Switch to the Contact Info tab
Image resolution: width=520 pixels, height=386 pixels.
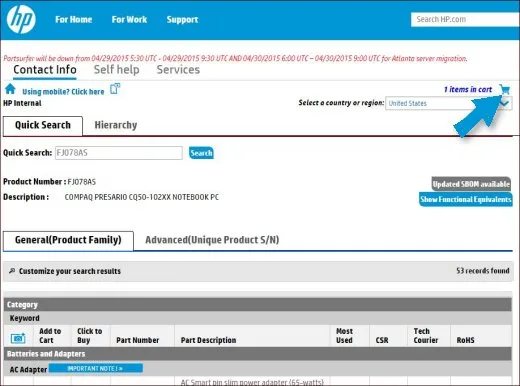tap(45, 70)
